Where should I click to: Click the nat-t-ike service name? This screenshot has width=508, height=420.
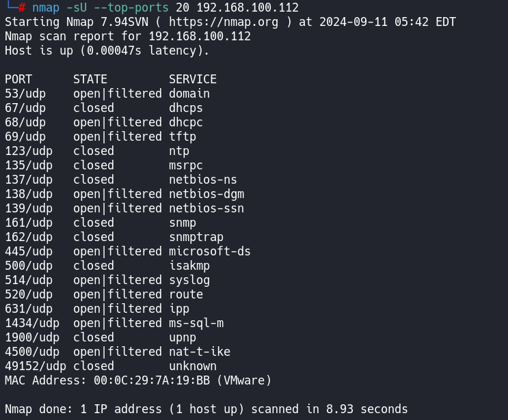(200, 352)
